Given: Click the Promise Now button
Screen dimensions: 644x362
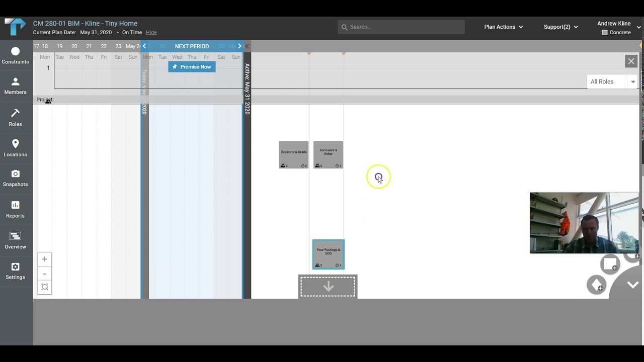Looking at the screenshot, I should [192, 67].
